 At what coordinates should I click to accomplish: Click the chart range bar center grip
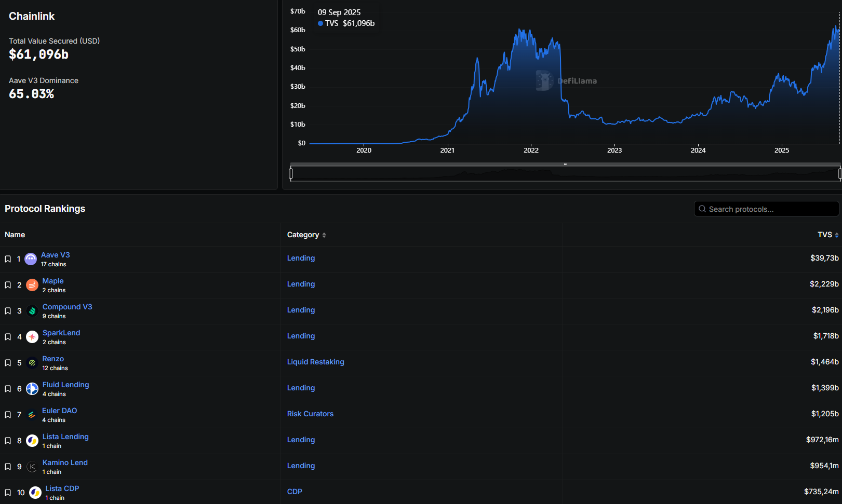coord(565,165)
